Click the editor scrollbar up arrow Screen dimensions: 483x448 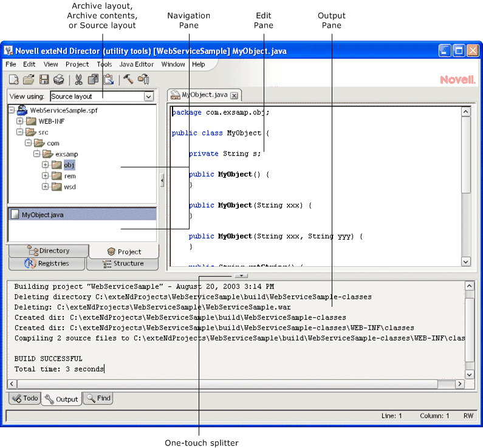pos(466,111)
